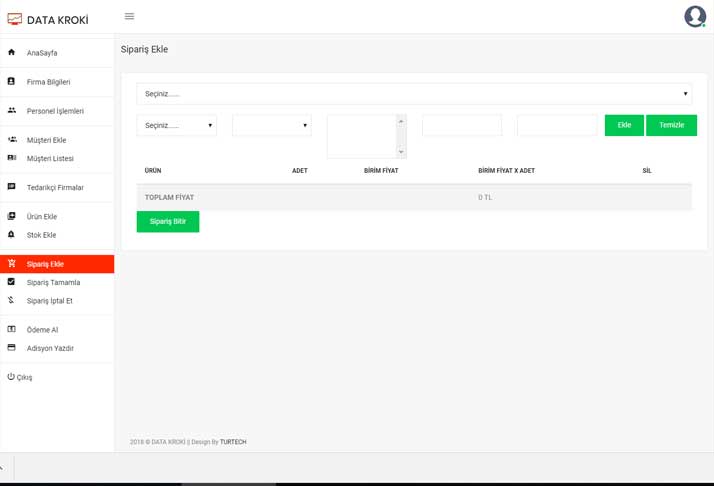Click the home icon beside AnaSayfa
The image size is (714, 486).
[x=12, y=52]
